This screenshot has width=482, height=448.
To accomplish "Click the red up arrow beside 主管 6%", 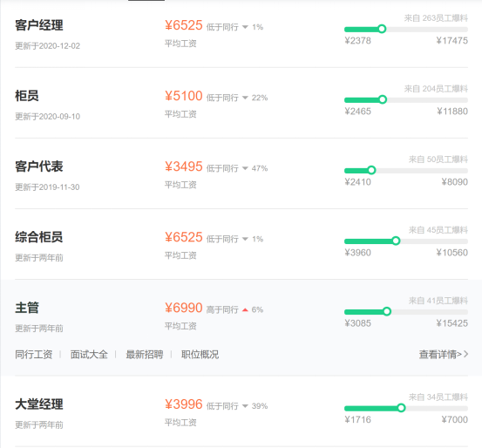I will (x=245, y=309).
